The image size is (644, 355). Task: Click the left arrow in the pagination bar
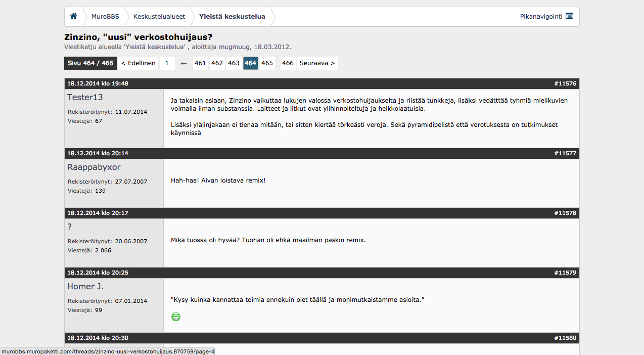(x=183, y=63)
